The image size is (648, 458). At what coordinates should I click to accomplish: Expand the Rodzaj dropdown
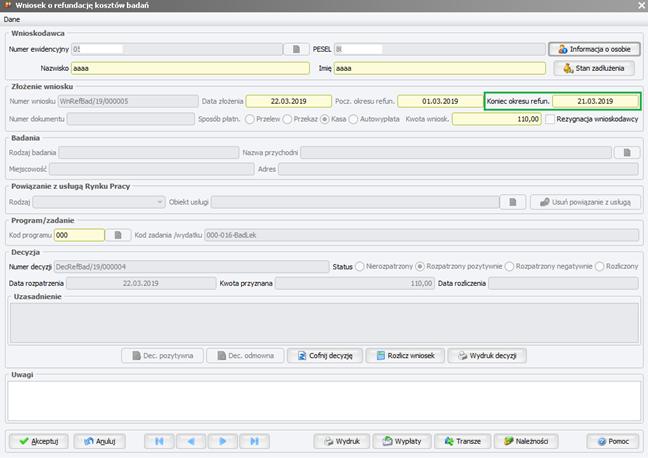coord(160,202)
